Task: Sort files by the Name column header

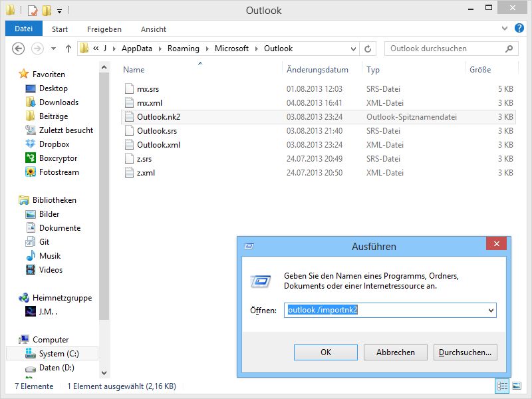Action: 134,70
